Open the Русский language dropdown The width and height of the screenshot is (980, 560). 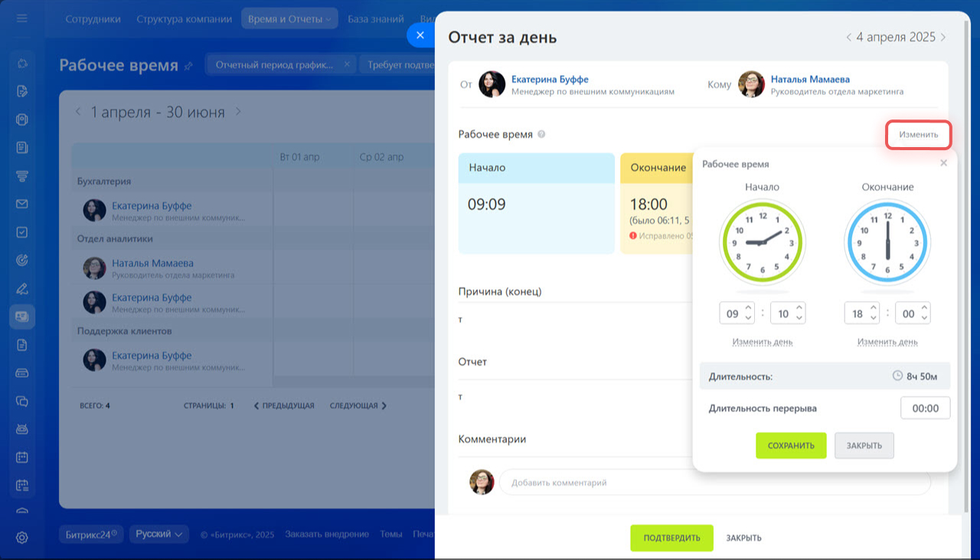(x=159, y=534)
